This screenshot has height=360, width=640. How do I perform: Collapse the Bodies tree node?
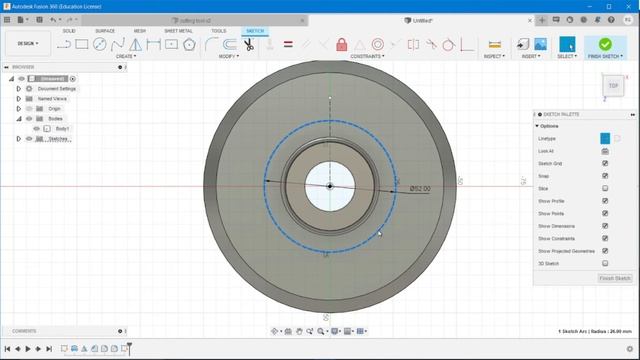click(x=18, y=119)
